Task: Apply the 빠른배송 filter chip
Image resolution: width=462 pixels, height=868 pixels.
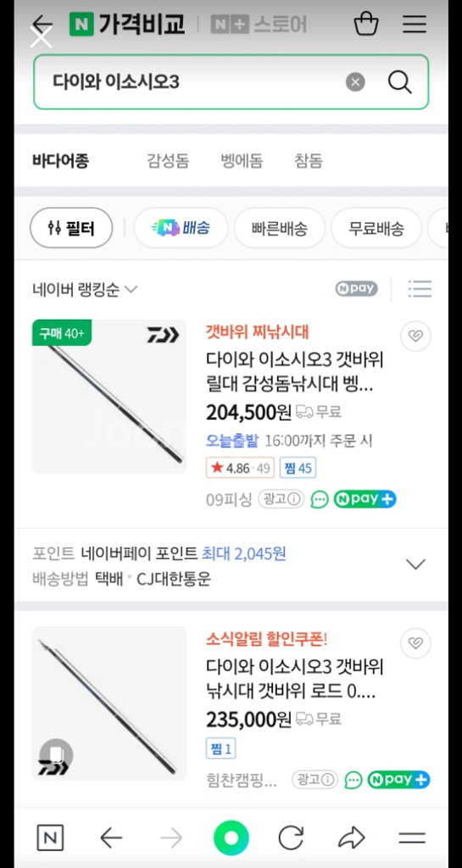Action: tap(280, 228)
